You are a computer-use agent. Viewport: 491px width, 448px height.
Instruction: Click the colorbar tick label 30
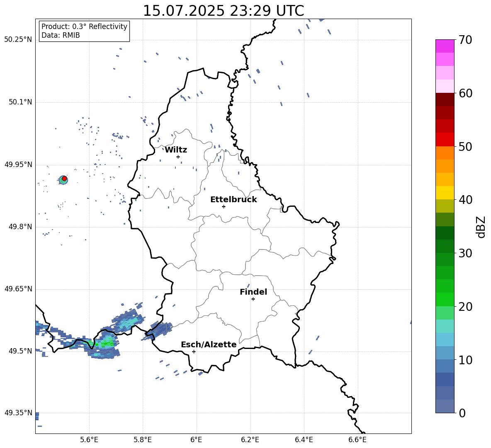(x=465, y=253)
